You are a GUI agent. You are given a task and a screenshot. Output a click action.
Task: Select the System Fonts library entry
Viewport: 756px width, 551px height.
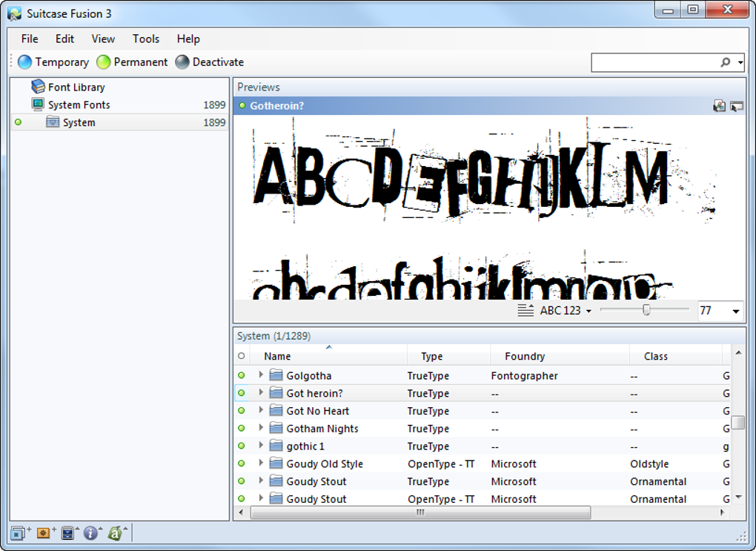(x=79, y=105)
